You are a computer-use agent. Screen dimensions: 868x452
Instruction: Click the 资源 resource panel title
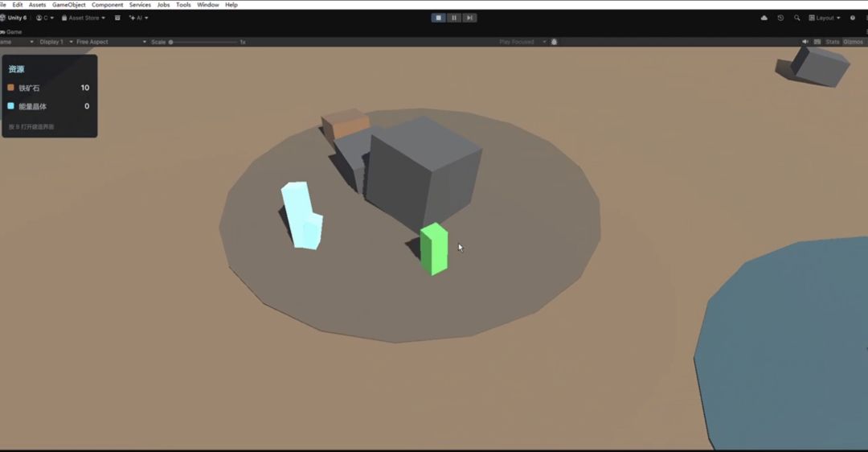pyautogui.click(x=16, y=69)
